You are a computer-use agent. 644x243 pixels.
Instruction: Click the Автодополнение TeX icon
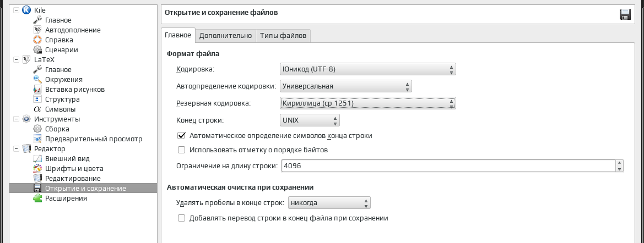37,30
